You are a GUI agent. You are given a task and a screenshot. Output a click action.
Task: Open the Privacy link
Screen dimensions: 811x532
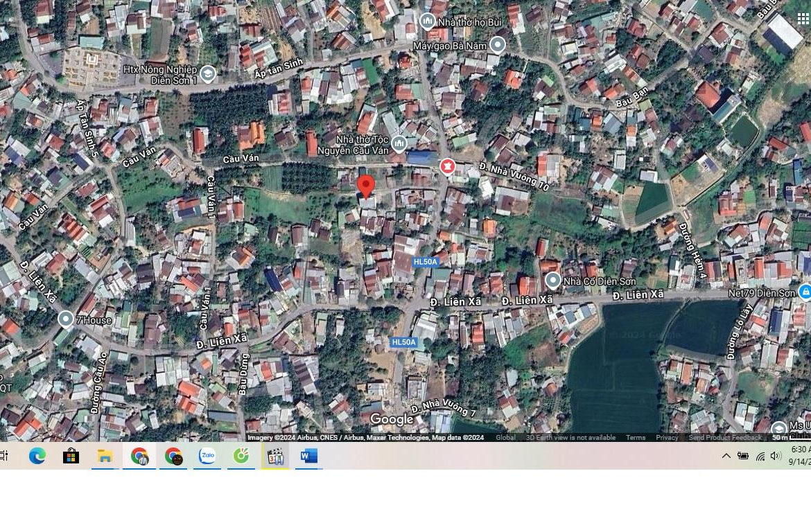click(667, 438)
